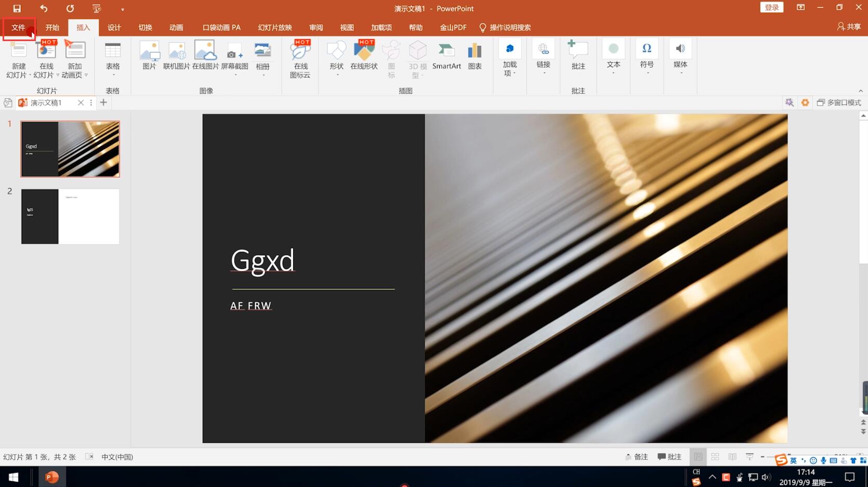Viewport: 868px width, 487px height.
Task: Open Windows notification center
Action: coord(849,477)
